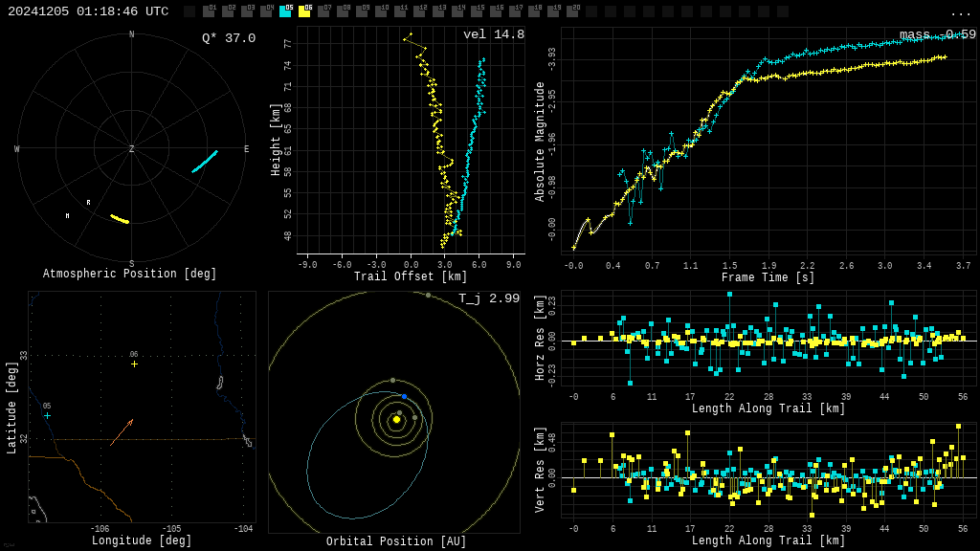Toggle the yellow station 06 square
This screenshot has width=980, height=551.
pyautogui.click(x=304, y=11)
